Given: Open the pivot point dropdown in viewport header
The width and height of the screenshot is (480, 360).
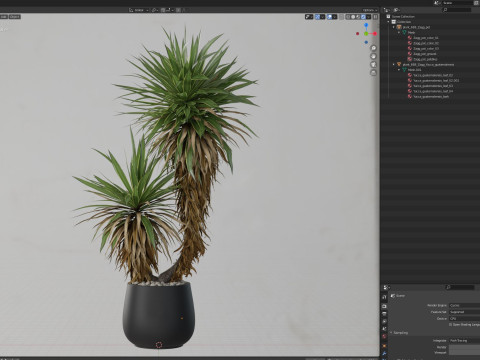Looking at the screenshot, I should tap(155, 10).
